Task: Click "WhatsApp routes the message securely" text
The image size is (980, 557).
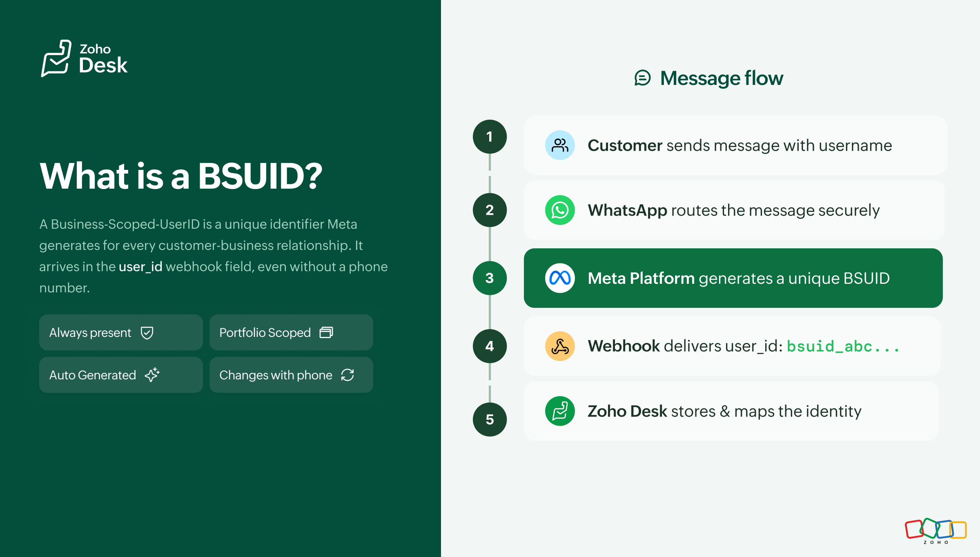Action: coord(734,210)
